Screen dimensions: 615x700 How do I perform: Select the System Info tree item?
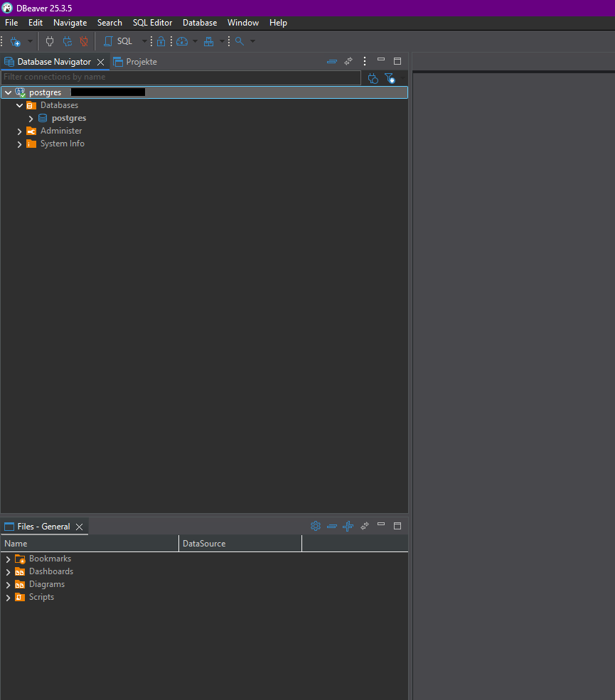(x=62, y=144)
